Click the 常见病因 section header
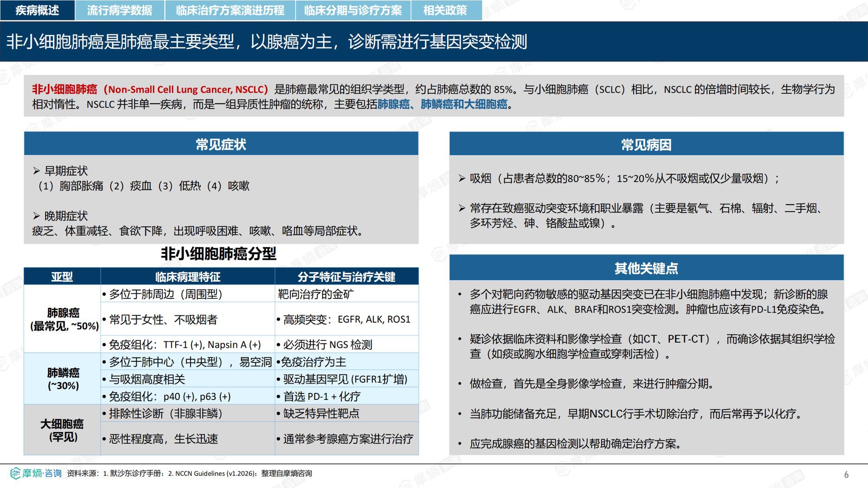 click(646, 144)
